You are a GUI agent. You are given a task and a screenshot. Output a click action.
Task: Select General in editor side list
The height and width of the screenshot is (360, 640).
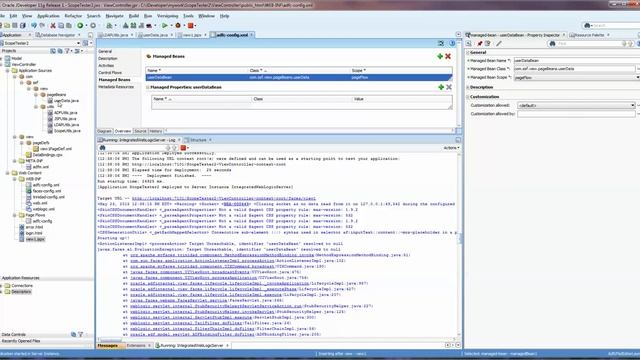click(105, 51)
